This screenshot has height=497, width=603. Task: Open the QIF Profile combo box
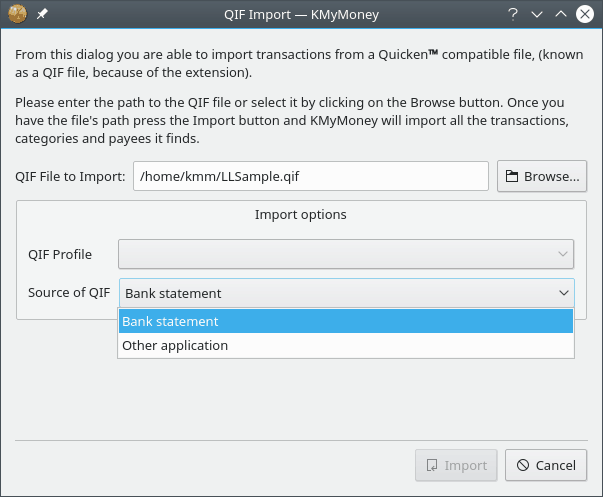coord(346,254)
